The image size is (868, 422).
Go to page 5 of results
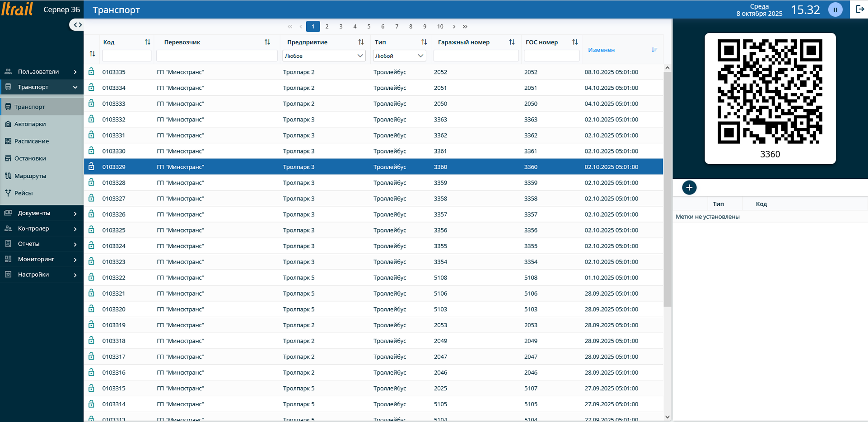369,27
